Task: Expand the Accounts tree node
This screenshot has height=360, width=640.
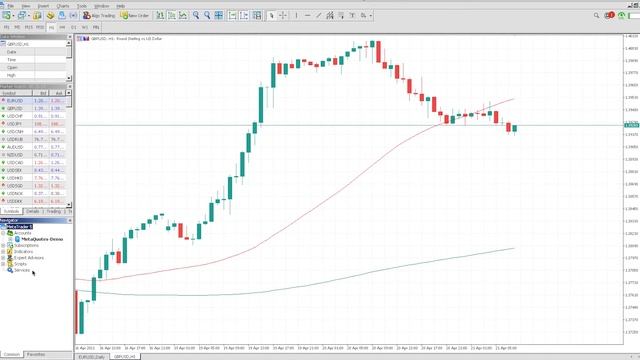Action: coord(3,233)
